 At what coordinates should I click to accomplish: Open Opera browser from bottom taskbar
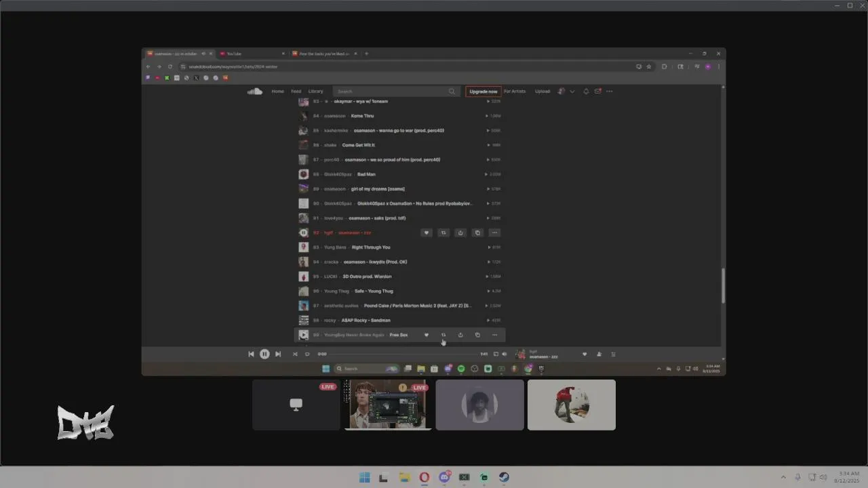pyautogui.click(x=425, y=477)
